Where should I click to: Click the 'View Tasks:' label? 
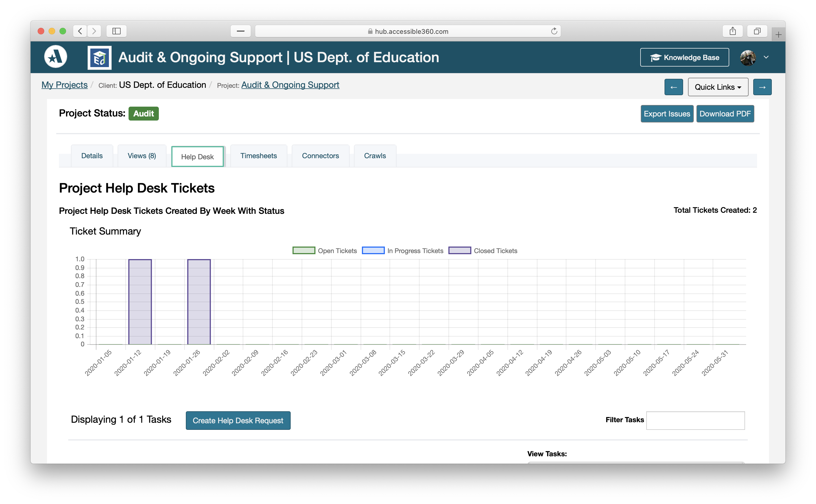(x=547, y=454)
